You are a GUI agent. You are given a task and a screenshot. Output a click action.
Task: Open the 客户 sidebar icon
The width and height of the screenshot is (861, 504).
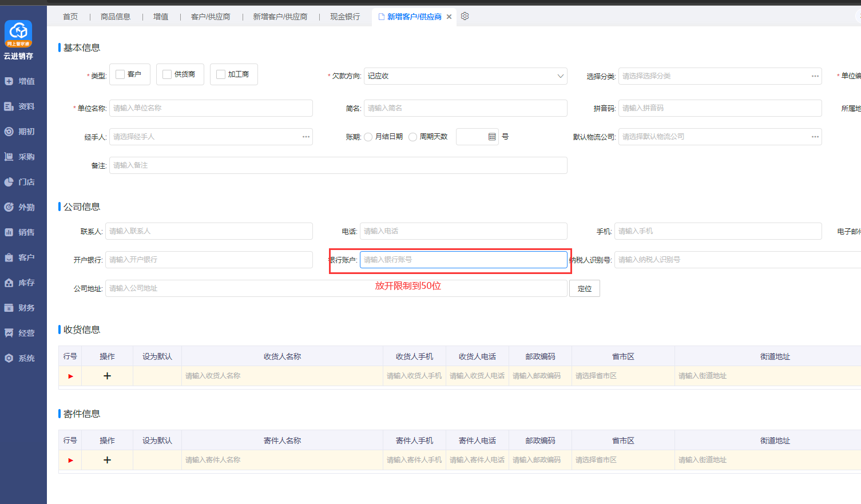pyautogui.click(x=9, y=257)
